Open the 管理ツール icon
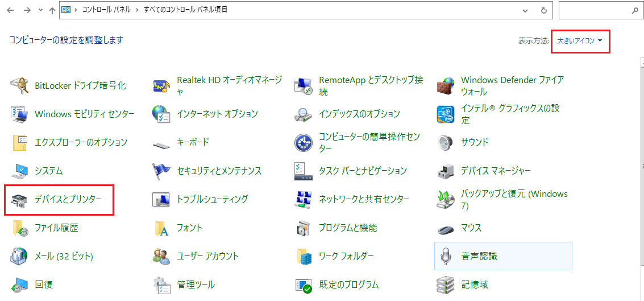 [x=161, y=284]
